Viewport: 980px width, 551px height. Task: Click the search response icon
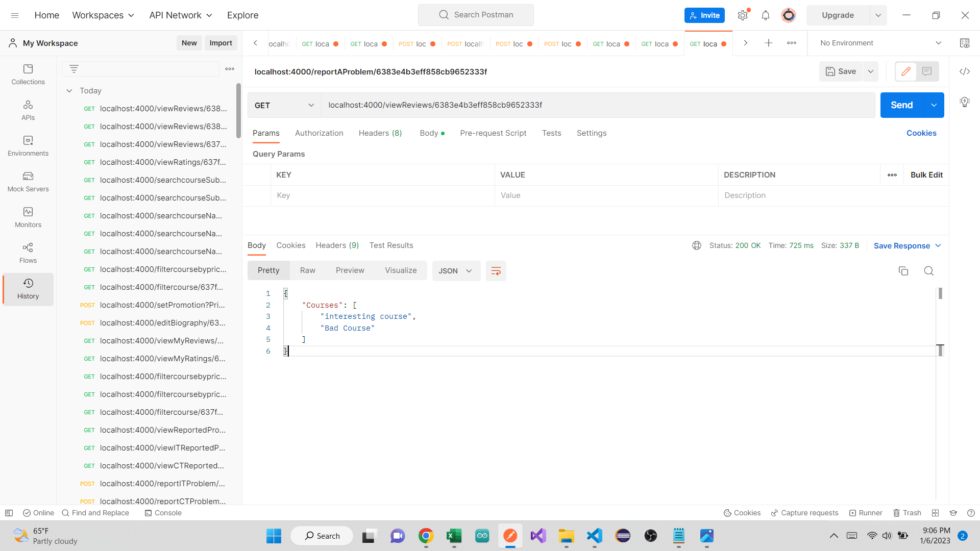point(929,271)
